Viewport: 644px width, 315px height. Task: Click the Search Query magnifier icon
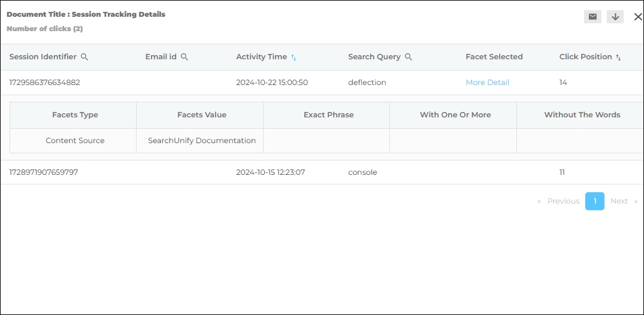(x=409, y=57)
